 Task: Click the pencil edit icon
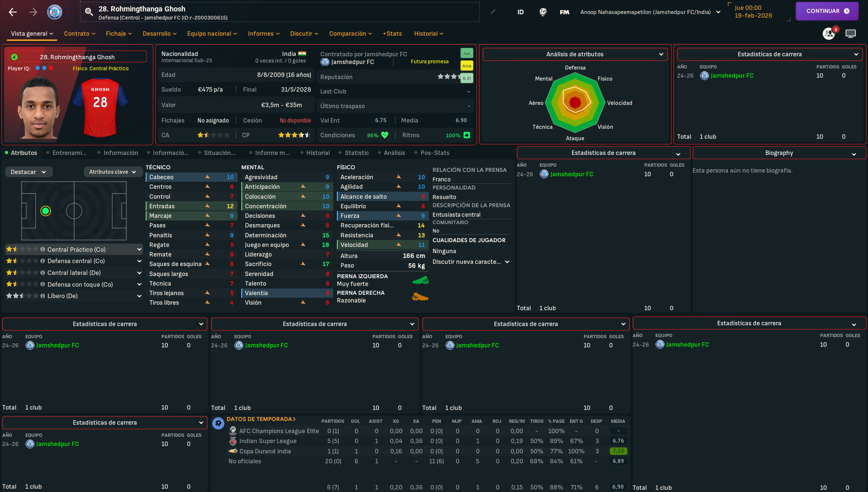tap(493, 12)
